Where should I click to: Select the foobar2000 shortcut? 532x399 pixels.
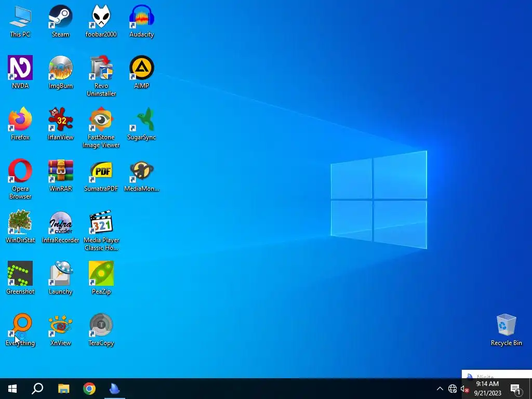click(101, 21)
